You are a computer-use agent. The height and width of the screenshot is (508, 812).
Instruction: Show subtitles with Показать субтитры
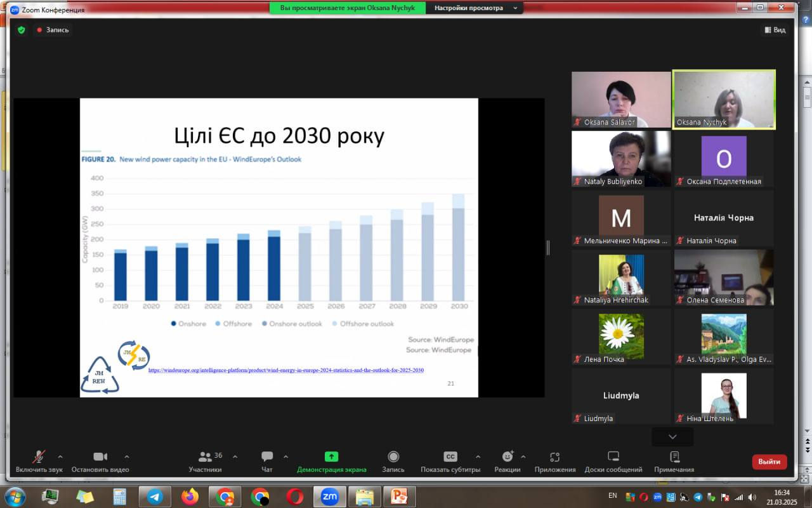(x=450, y=462)
